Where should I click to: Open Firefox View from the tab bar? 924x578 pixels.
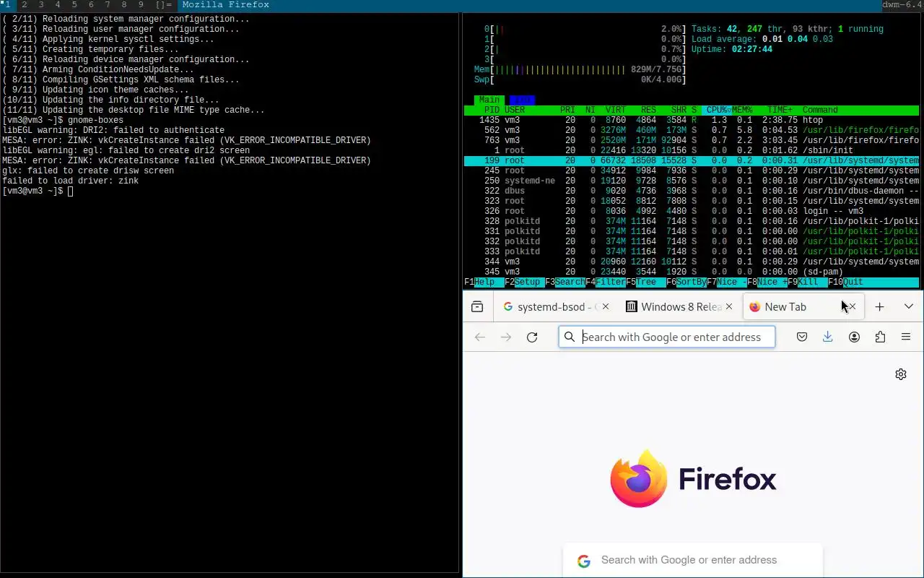(477, 307)
